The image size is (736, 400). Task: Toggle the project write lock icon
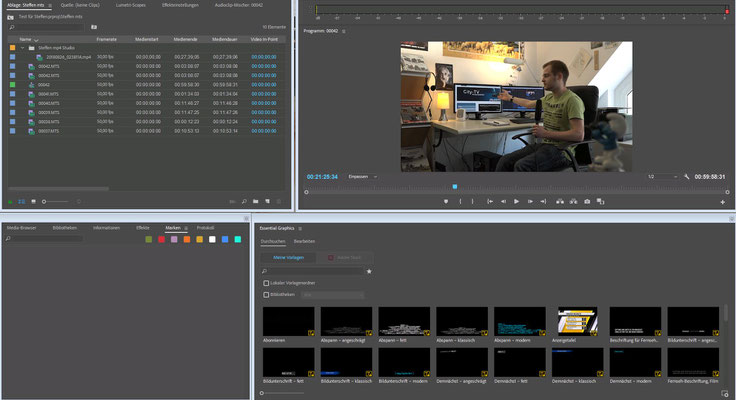tap(10, 201)
